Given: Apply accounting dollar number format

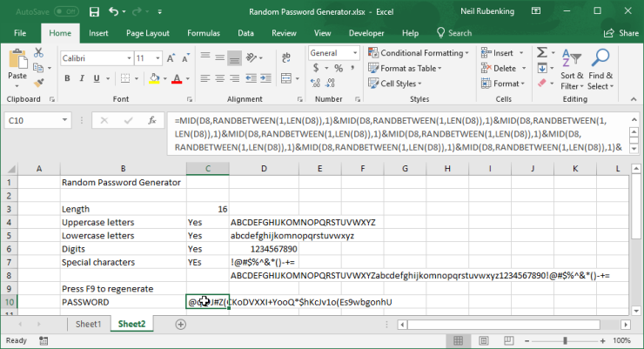Looking at the screenshot, I should (316, 68).
